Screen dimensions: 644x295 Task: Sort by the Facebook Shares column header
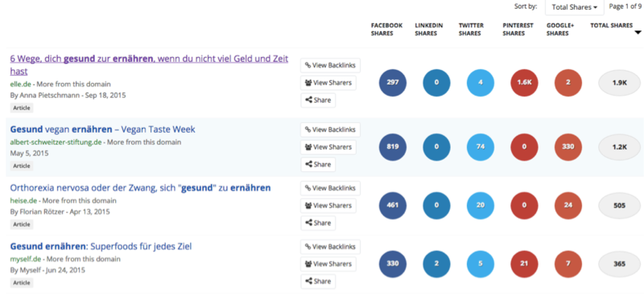[386, 29]
